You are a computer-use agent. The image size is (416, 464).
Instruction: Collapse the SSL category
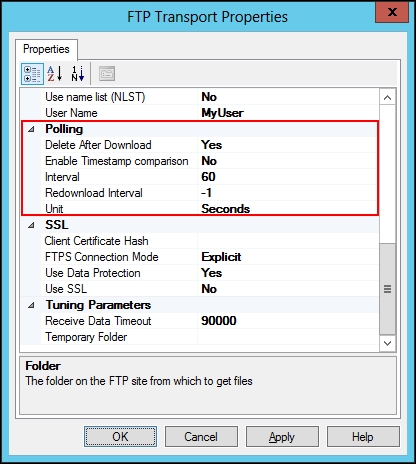pos(31,225)
